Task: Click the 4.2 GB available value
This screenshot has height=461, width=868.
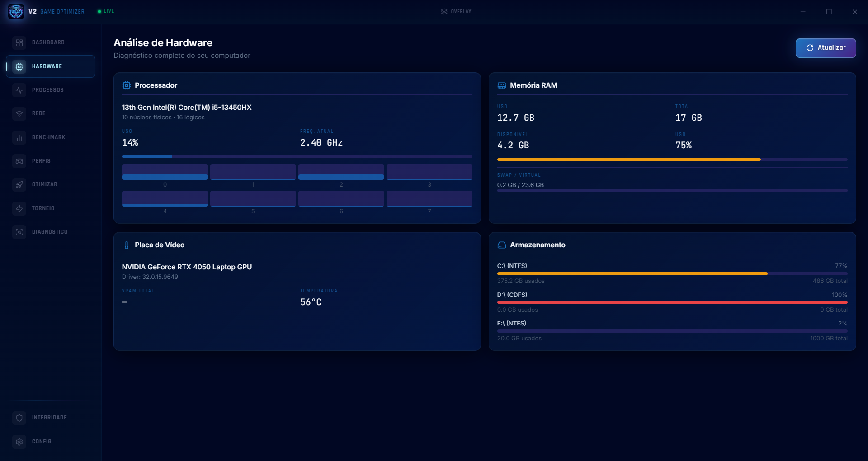Action: click(x=513, y=146)
